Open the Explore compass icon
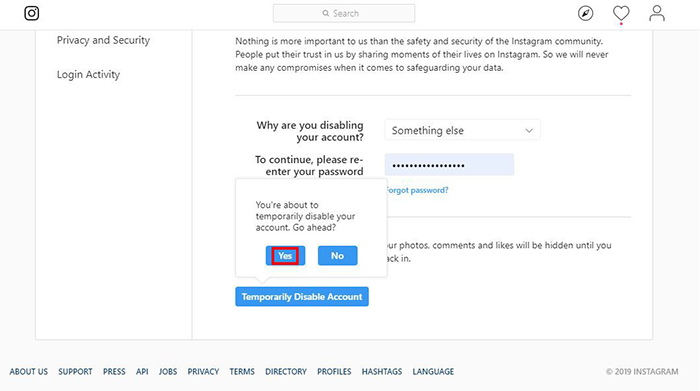Image resolution: width=700 pixels, height=391 pixels. pos(585,13)
